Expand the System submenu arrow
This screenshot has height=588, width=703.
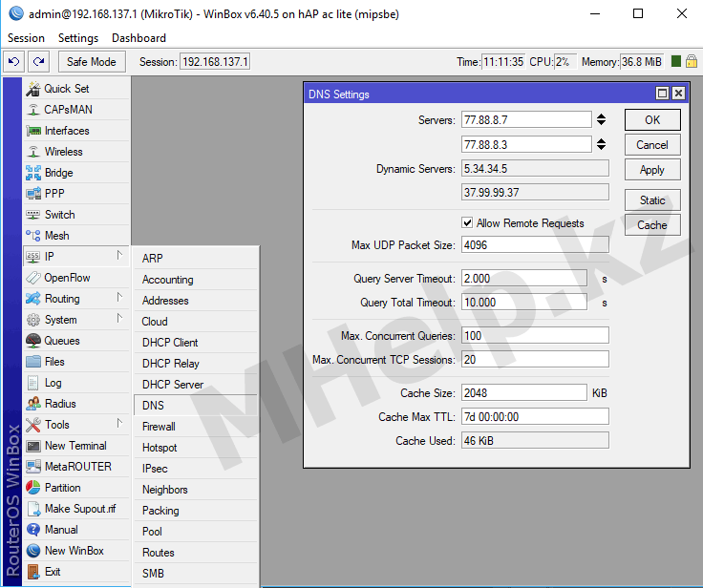point(119,318)
